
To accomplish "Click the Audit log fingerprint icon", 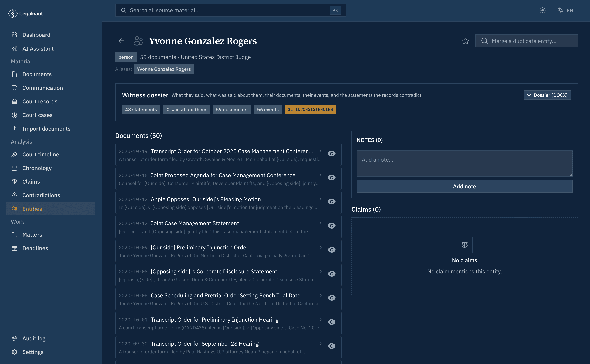I will coord(14,339).
